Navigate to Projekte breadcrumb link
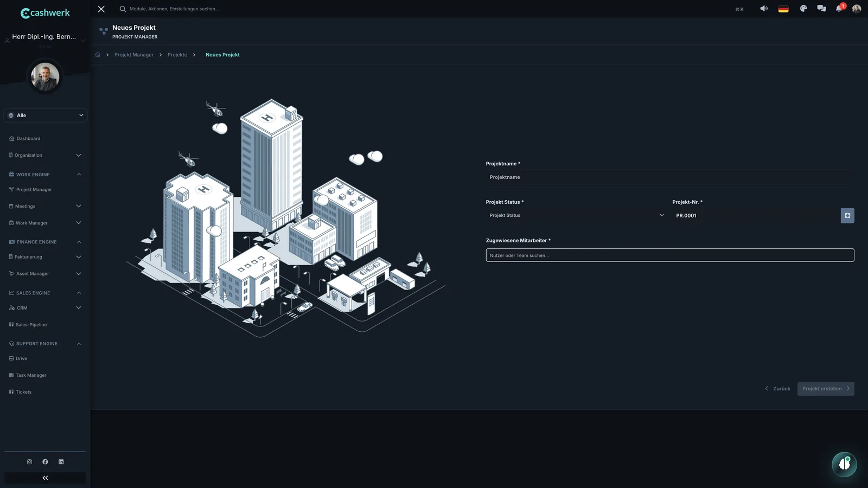 pos(177,55)
